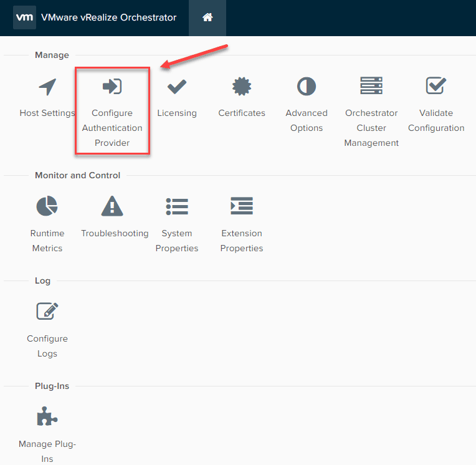Click the Home icon in top bar
Viewport: 476px width, 465px height.
(x=207, y=17)
